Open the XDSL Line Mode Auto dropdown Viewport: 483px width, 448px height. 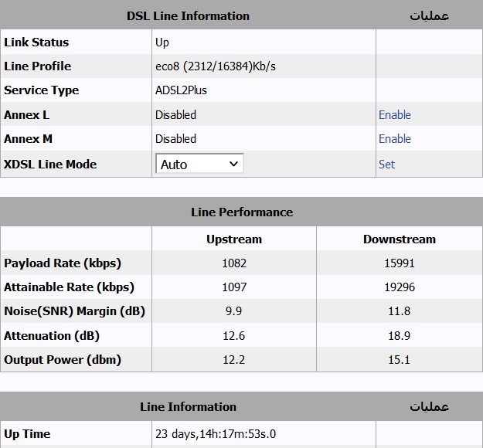[199, 164]
